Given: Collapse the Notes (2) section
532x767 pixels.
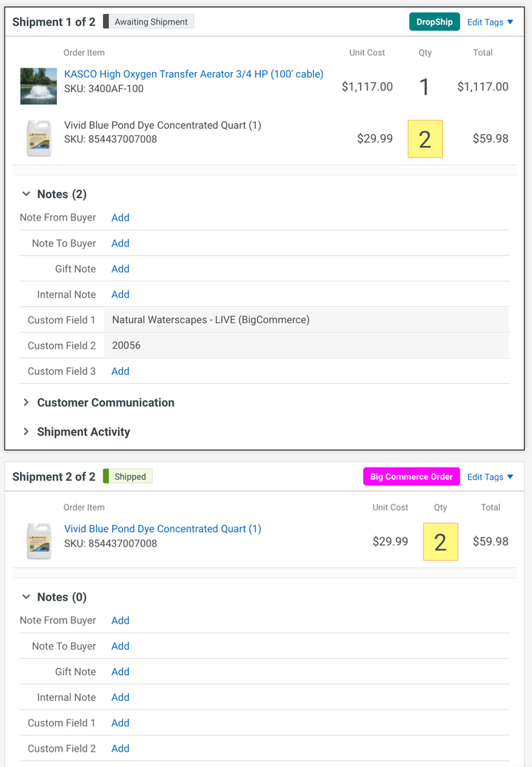Looking at the screenshot, I should coord(27,194).
